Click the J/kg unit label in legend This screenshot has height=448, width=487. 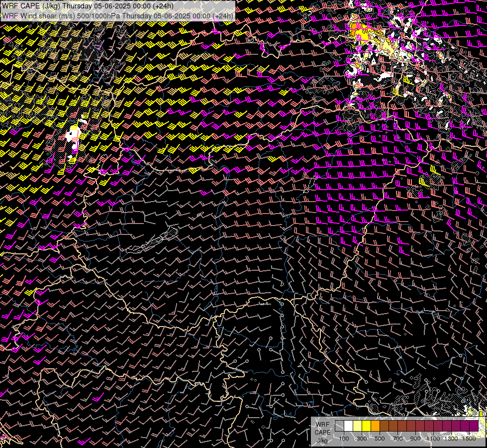tap(322, 441)
